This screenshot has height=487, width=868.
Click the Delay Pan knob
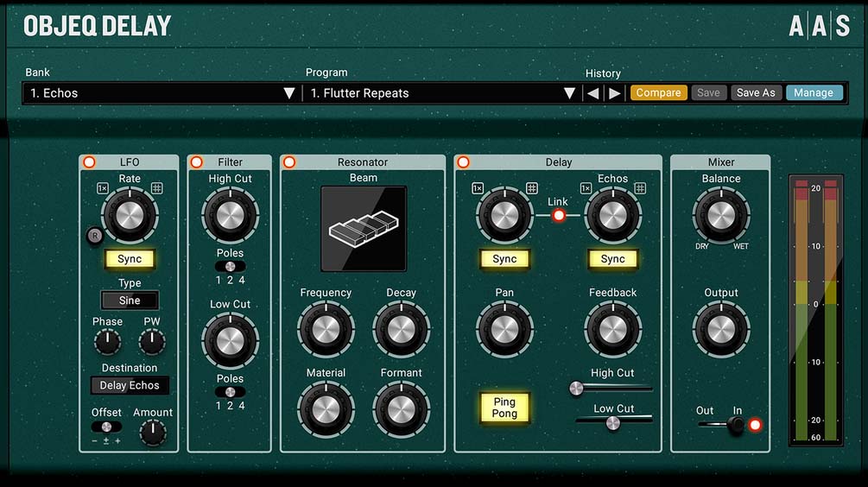tap(504, 329)
